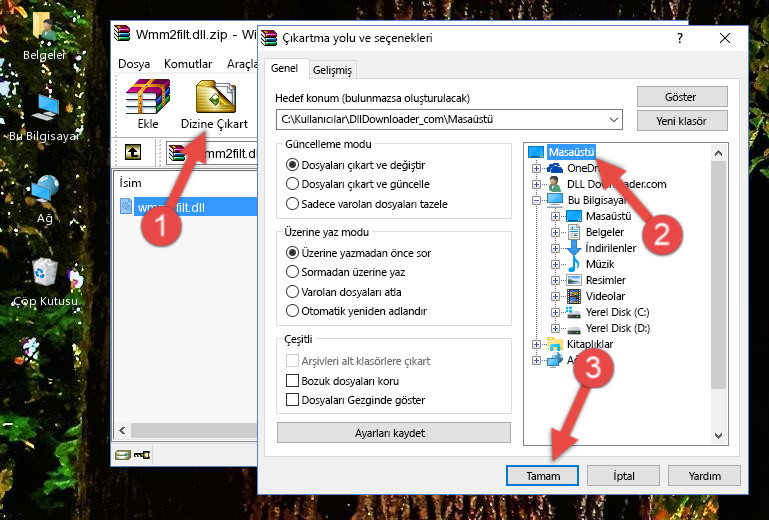769x520 pixels.
Task: Select the Ağ desktop icon
Action: pos(45,199)
